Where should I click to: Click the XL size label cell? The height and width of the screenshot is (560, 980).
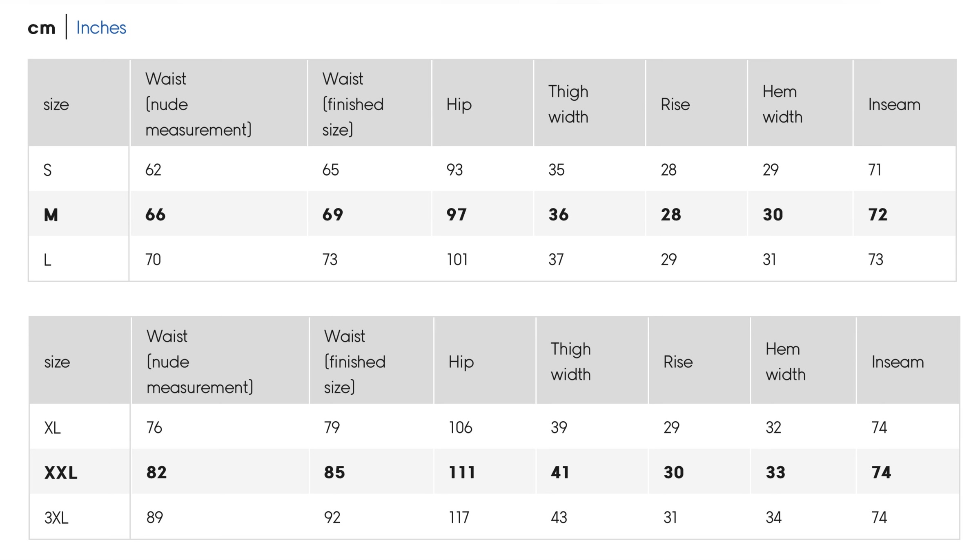coord(53,428)
